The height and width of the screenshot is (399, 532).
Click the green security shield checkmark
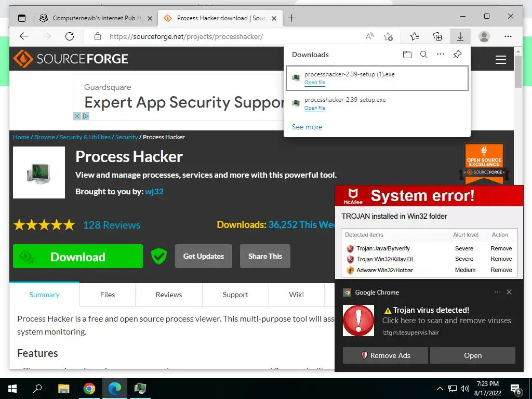click(x=159, y=256)
